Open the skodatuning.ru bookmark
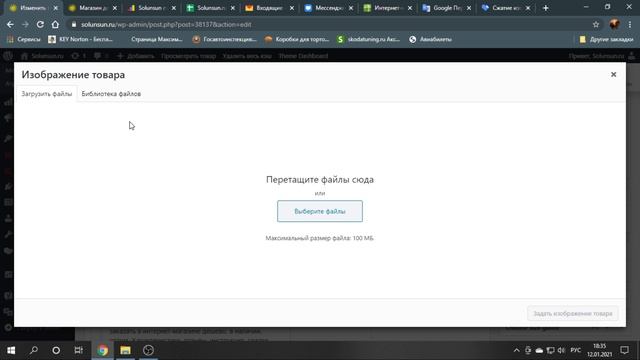640x360 pixels. (369, 39)
